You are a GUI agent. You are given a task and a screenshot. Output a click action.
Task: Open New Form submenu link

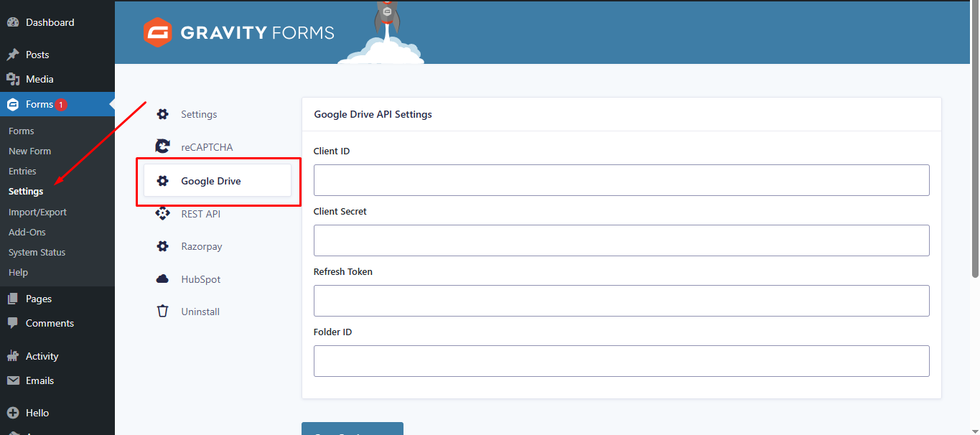click(29, 151)
